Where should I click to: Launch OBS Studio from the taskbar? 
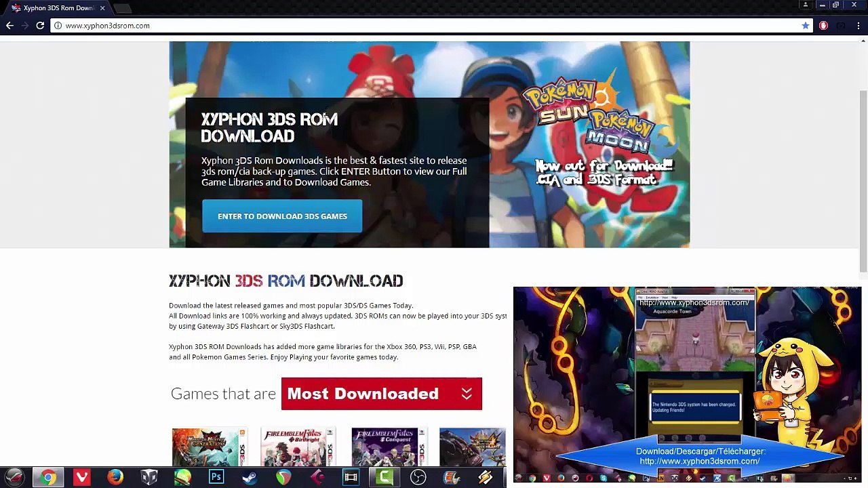point(418,478)
